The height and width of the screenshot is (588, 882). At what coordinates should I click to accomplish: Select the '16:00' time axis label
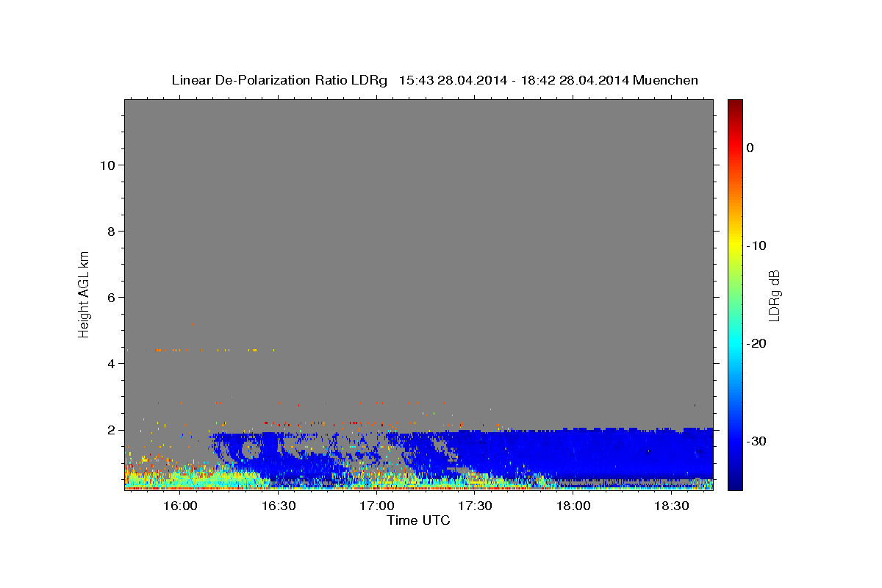point(179,506)
